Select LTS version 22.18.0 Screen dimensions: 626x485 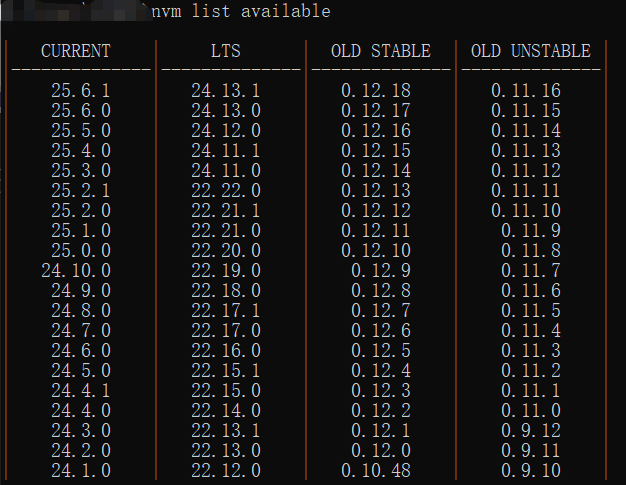[x=226, y=291]
